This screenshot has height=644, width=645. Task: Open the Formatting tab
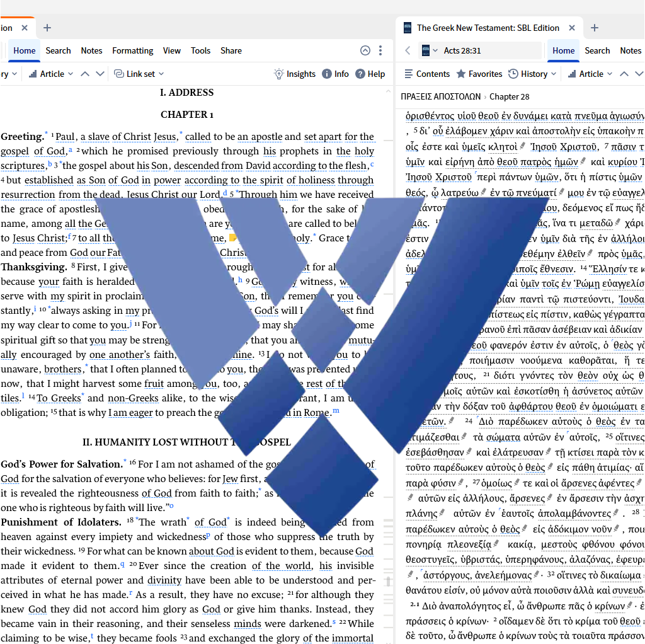coord(132,50)
